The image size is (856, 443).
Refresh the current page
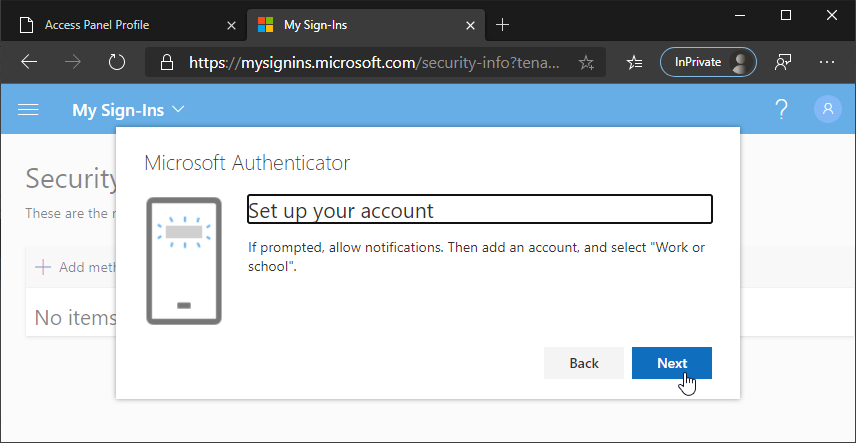117,63
